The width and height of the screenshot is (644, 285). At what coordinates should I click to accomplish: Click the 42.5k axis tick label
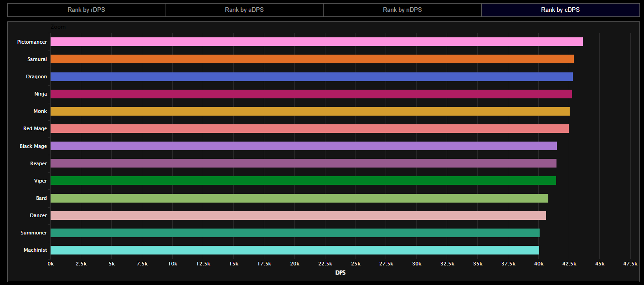(x=570, y=264)
